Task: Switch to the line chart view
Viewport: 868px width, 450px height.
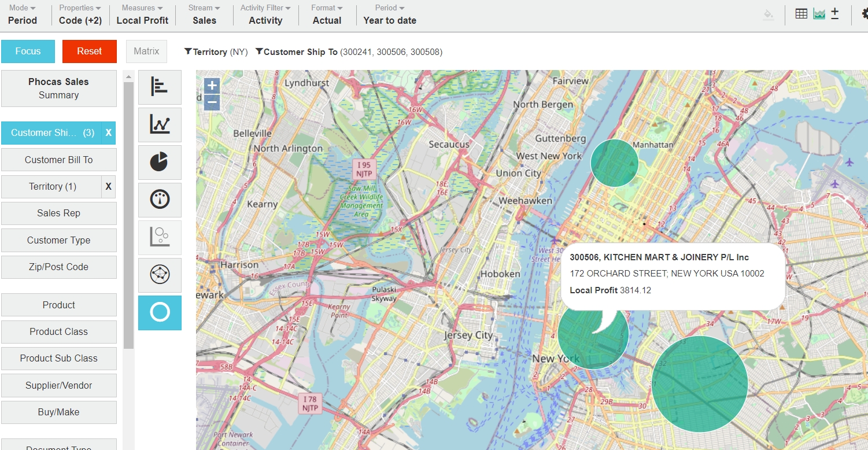Action: (x=160, y=124)
